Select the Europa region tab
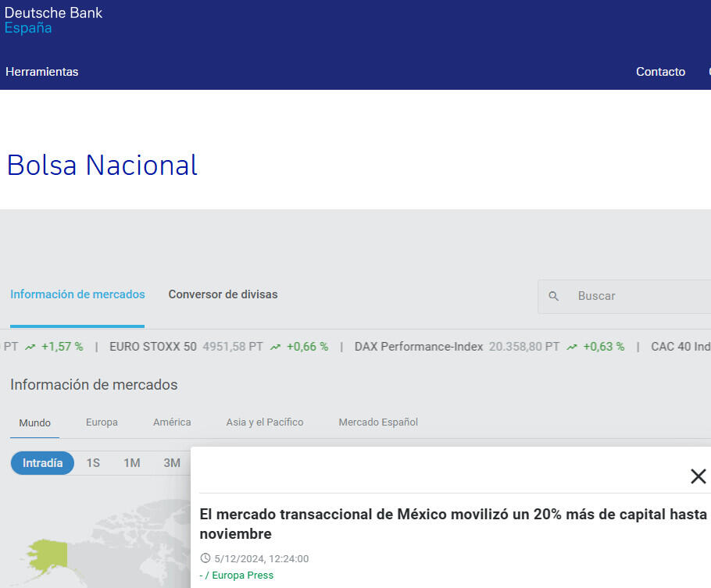 [x=102, y=422]
